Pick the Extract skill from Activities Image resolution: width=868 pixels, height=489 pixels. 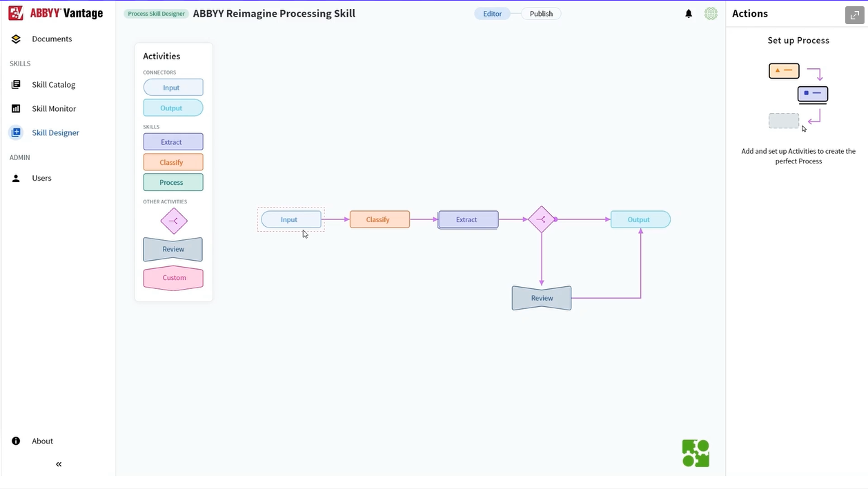[173, 142]
